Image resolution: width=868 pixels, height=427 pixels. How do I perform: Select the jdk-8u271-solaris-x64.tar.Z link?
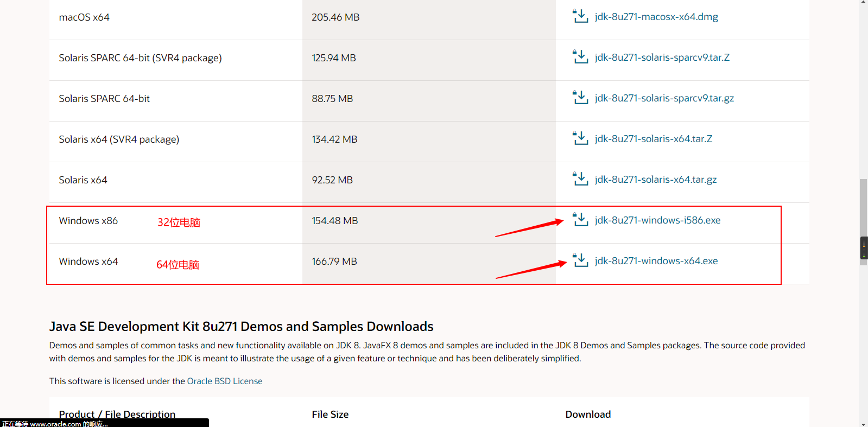pyautogui.click(x=653, y=139)
